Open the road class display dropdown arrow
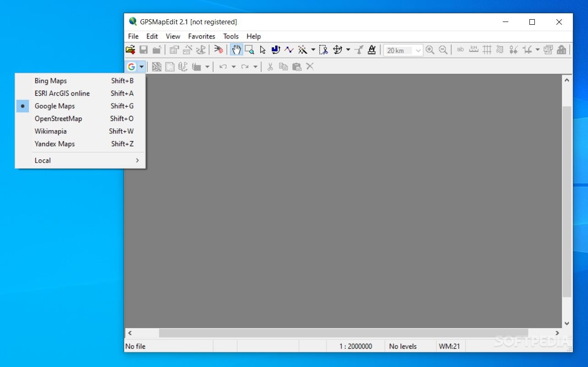The height and width of the screenshot is (367, 588). click(538, 50)
